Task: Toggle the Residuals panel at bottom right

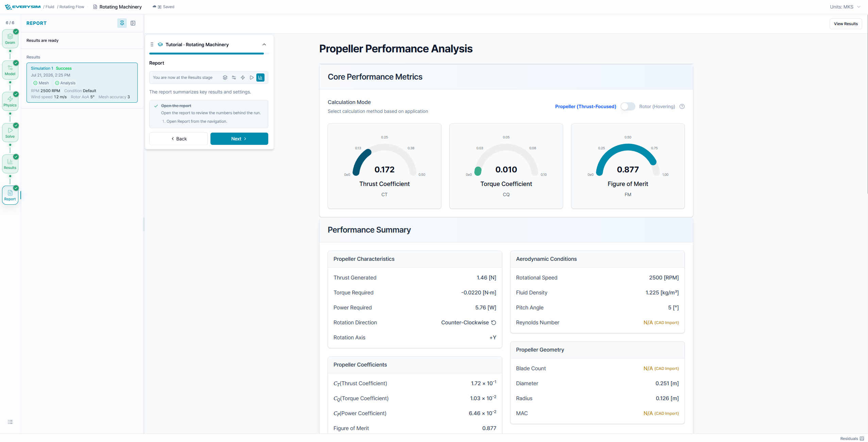Action: coord(852,438)
